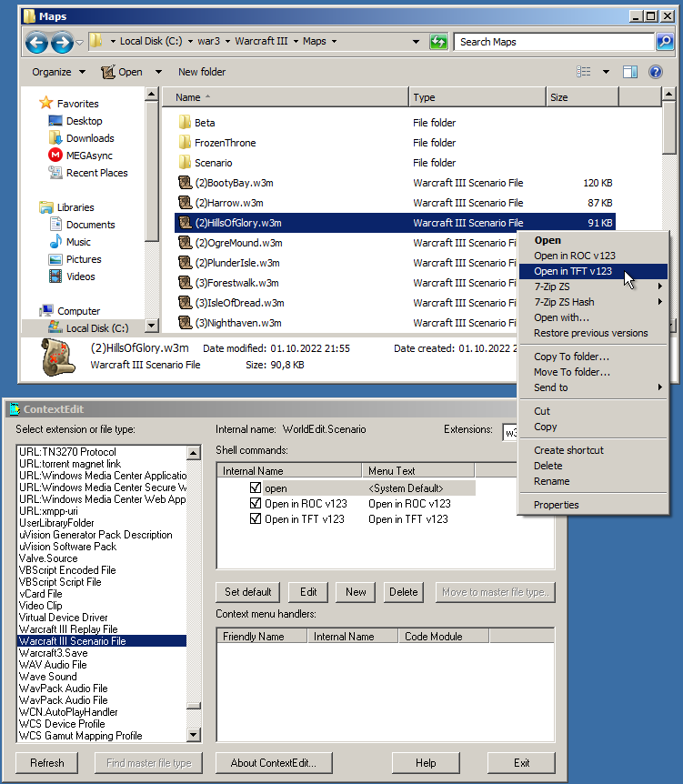The image size is (683, 784).
Task: Click the search magnifier icon in Maps
Action: coord(665,42)
